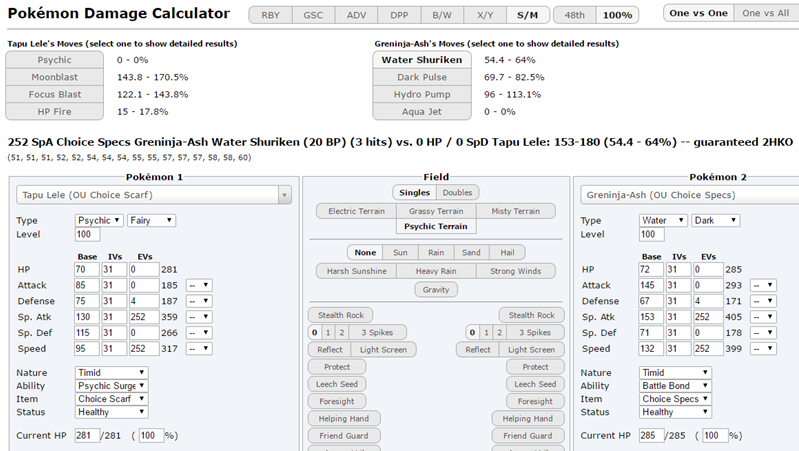The width and height of the screenshot is (799, 451).
Task: Select Tapu Lele's Psychic move
Action: (x=55, y=60)
